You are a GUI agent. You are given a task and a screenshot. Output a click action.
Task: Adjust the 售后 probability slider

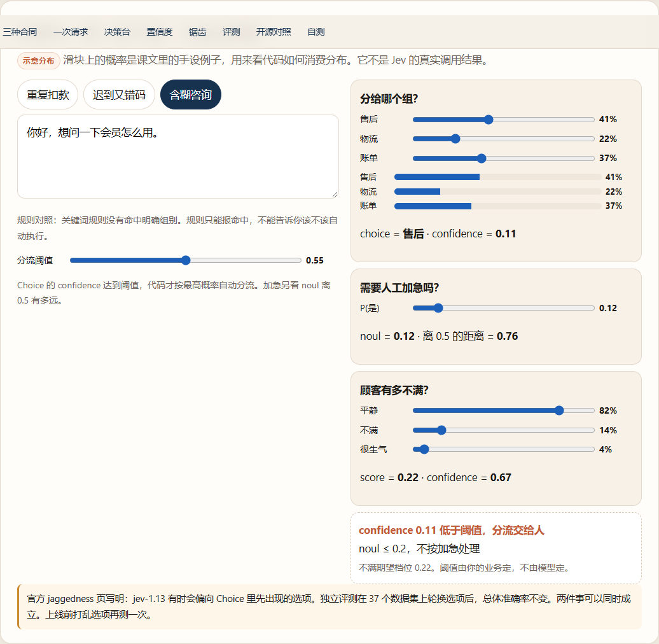point(504,120)
